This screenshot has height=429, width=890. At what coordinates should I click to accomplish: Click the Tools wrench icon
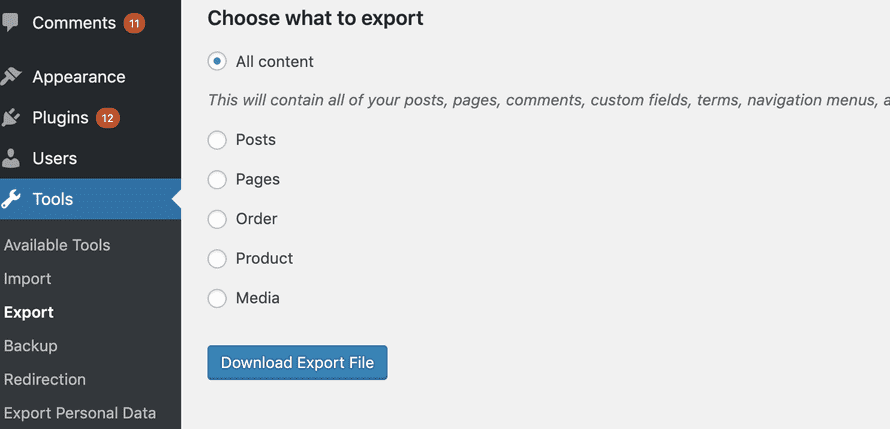pyautogui.click(x=11, y=199)
